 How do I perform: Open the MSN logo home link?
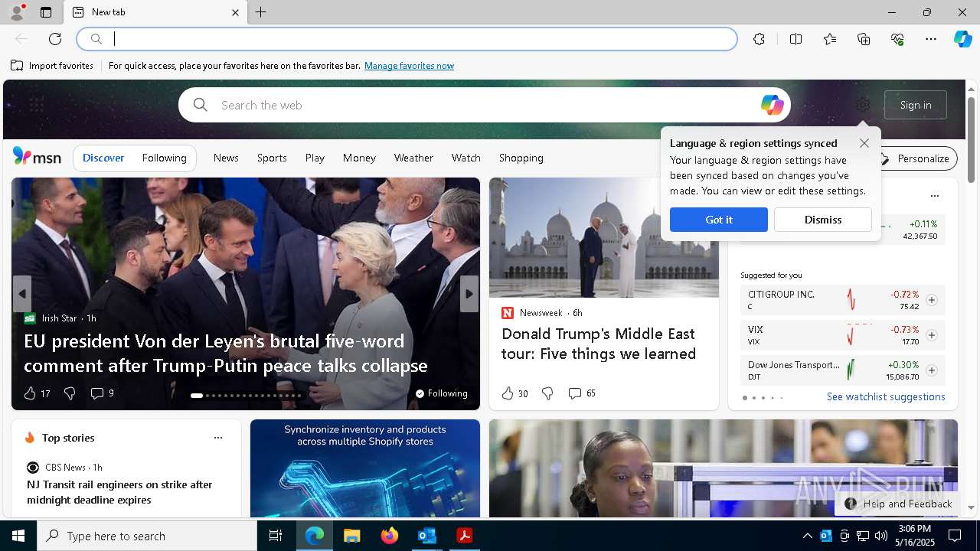(x=37, y=157)
